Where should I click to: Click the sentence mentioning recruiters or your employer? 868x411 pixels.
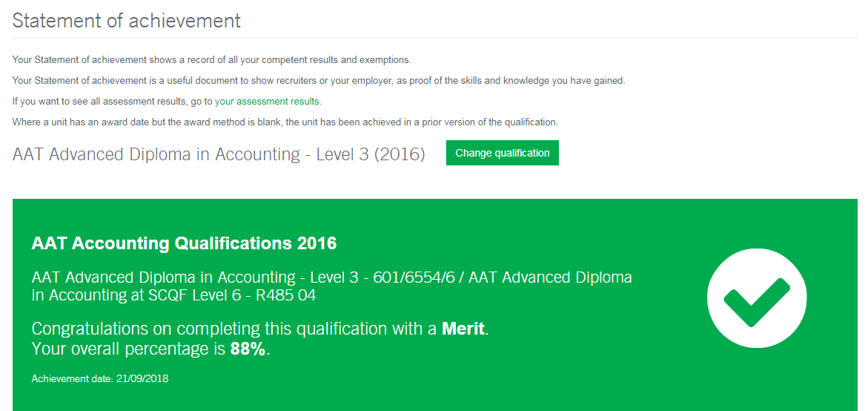[319, 80]
